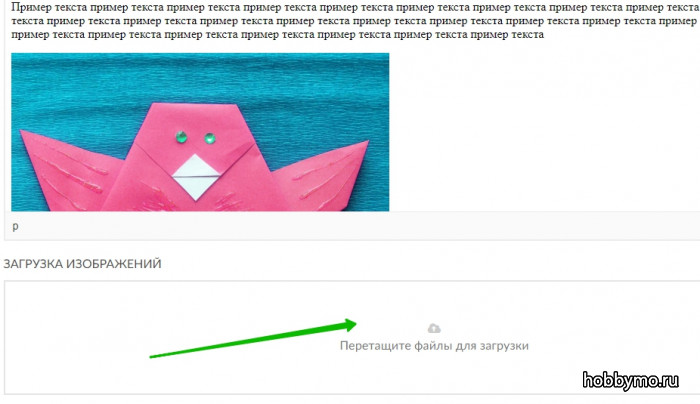This screenshot has height=404, width=700.
Task: Click the green arrow's pointed tip
Action: [354, 325]
